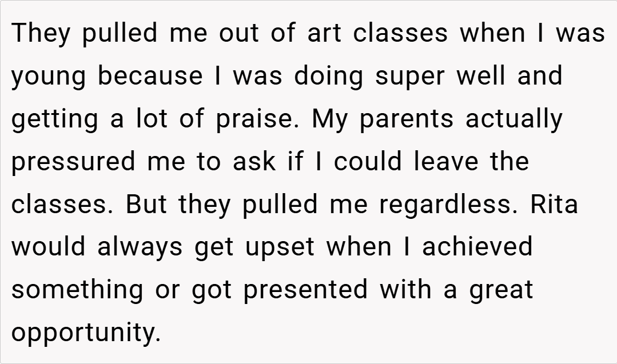Screen dimensions: 617x364
Task: Click the word "presented" in the paragraph
Action: (305, 290)
